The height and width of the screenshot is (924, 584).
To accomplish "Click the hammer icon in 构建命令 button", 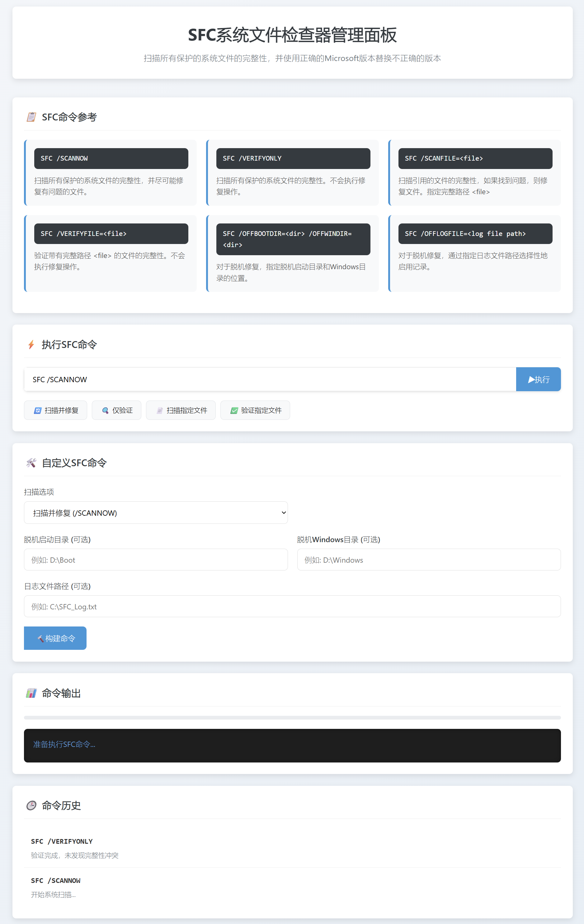I will point(40,639).
